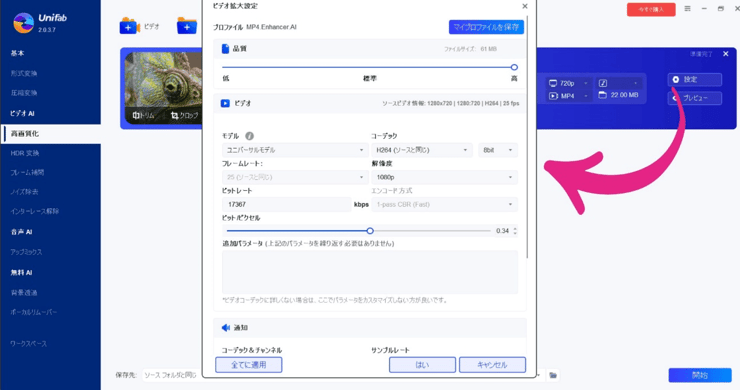Confirm with the はい button

(422, 365)
